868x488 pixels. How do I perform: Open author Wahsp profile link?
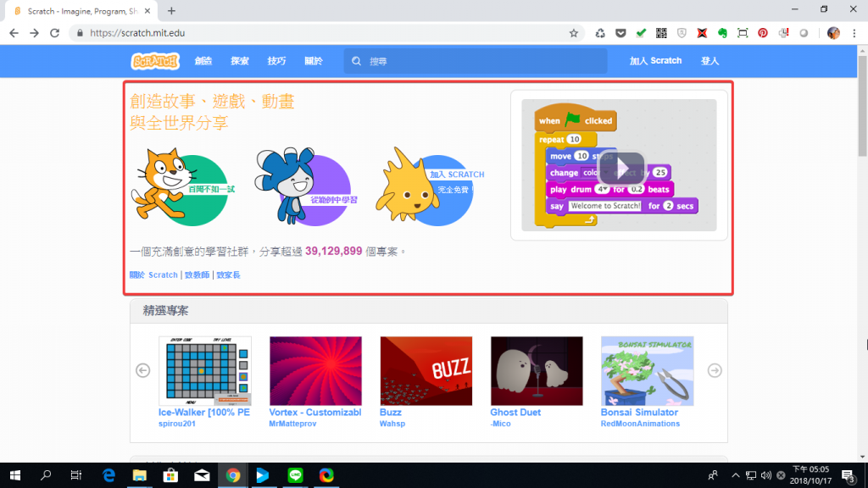coord(392,424)
